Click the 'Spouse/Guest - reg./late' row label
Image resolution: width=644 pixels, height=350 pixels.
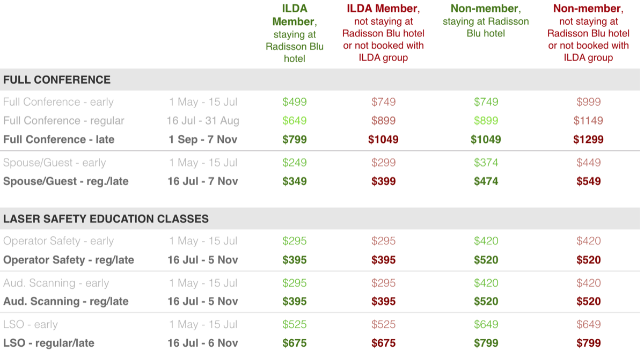point(65,181)
